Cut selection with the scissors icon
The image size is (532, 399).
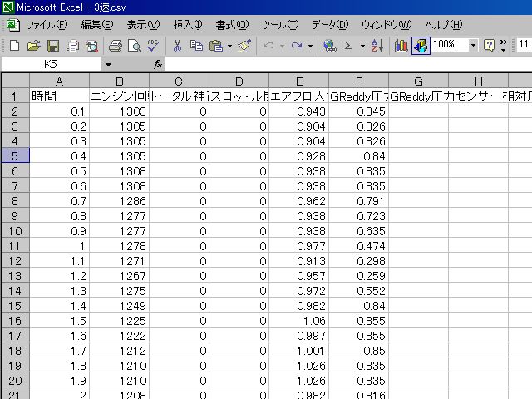coord(177,46)
